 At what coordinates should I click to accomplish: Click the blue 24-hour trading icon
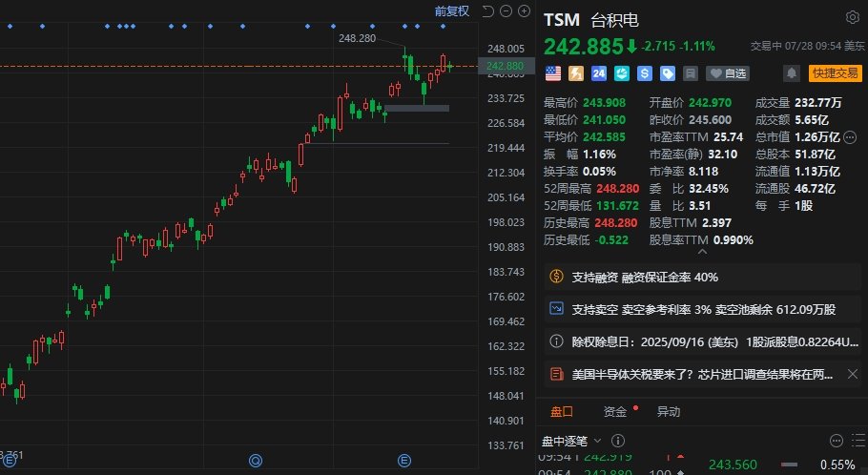(x=598, y=73)
